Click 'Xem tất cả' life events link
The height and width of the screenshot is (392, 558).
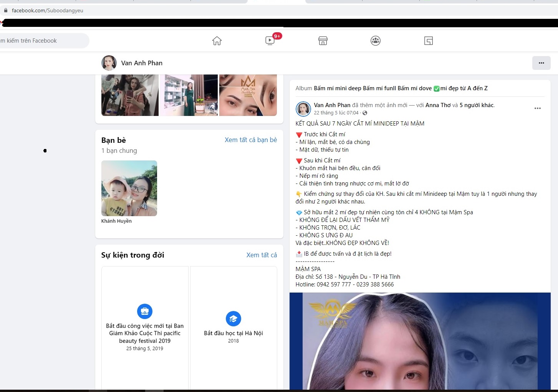tap(262, 255)
